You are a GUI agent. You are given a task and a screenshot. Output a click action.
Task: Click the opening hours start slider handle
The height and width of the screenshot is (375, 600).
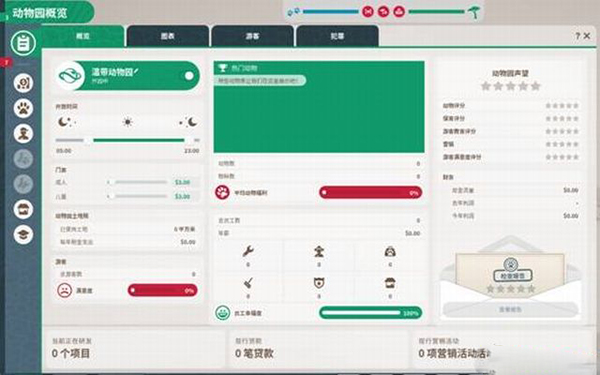88,140
